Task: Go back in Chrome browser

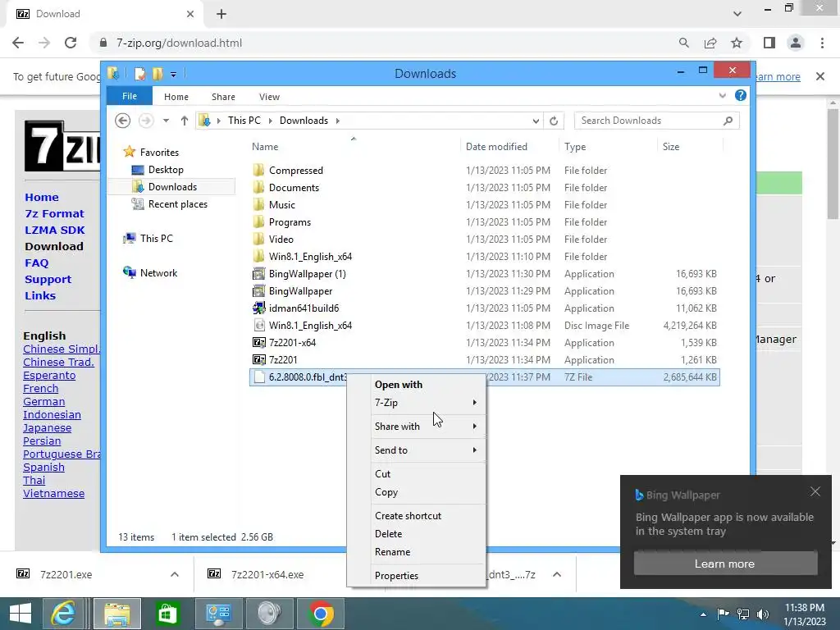Action: pos(18,43)
